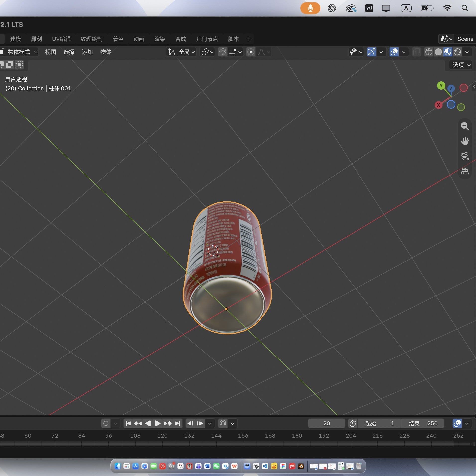Open the 选项 options dropdown
The image size is (476, 476).
click(x=461, y=65)
